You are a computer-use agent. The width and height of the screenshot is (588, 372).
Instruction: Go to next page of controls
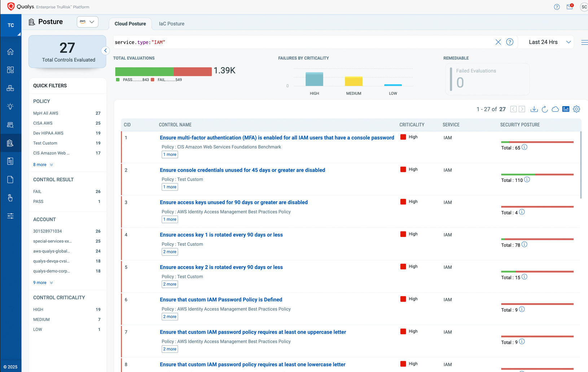click(x=522, y=109)
